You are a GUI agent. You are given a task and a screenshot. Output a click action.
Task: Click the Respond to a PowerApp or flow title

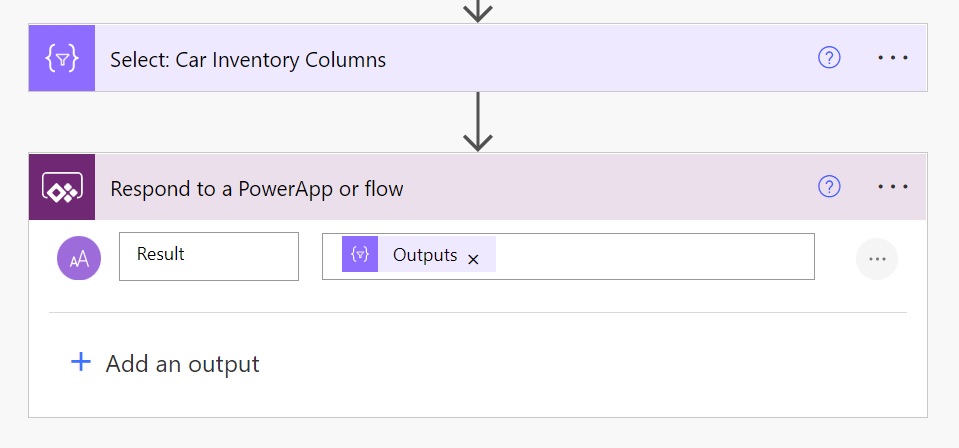[257, 189]
